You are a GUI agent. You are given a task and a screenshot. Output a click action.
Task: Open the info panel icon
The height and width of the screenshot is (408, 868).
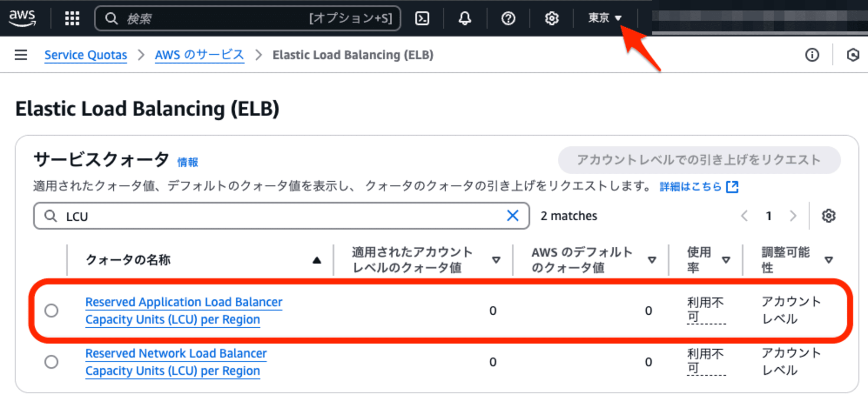(812, 55)
